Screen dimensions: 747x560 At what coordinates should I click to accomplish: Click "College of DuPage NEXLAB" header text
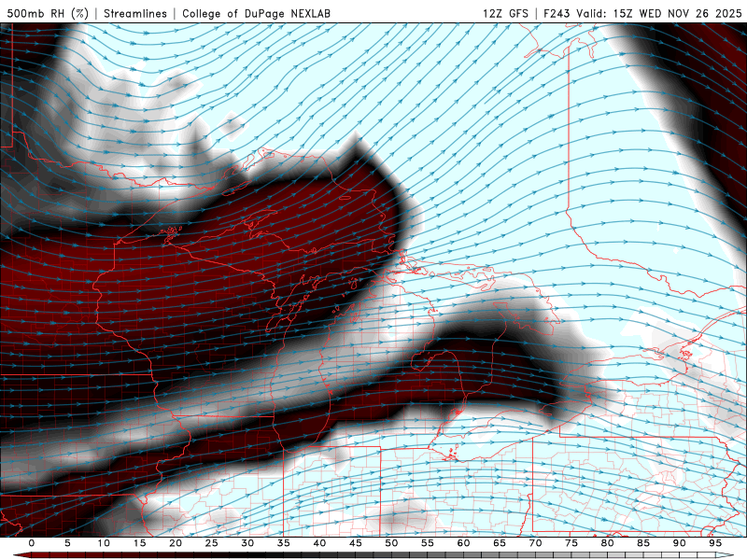(256, 13)
